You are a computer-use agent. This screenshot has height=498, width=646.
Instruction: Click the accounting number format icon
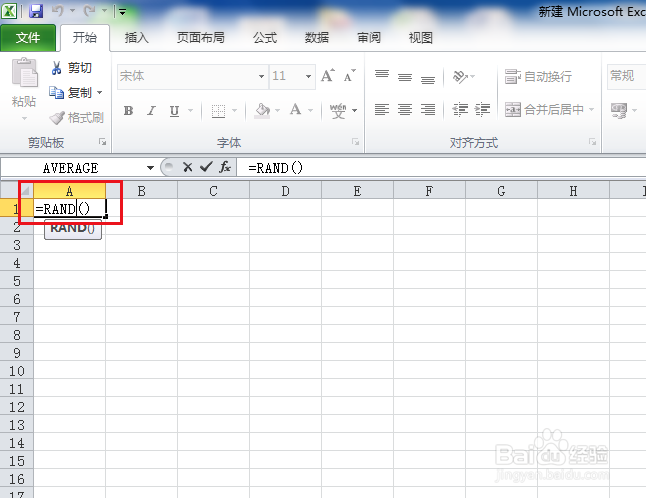[x=619, y=110]
